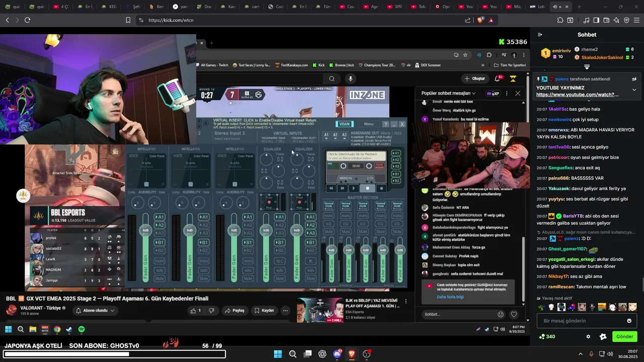
Task: Open the Brave Wallet icon
Action: tap(606, 20)
